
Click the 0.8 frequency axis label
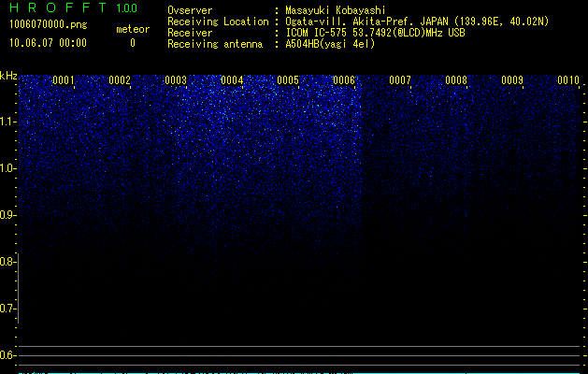click(8, 262)
